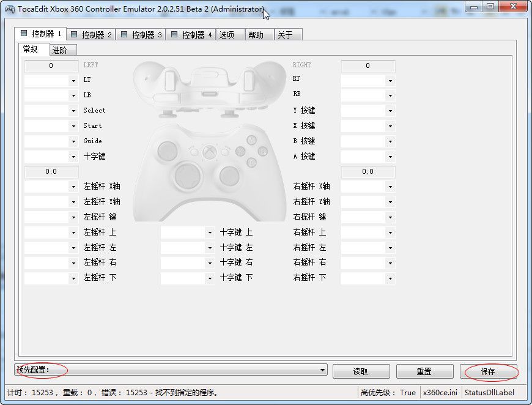Open the 右摇杆 下 dropdown
This screenshot has width=532, height=405.
point(368,278)
